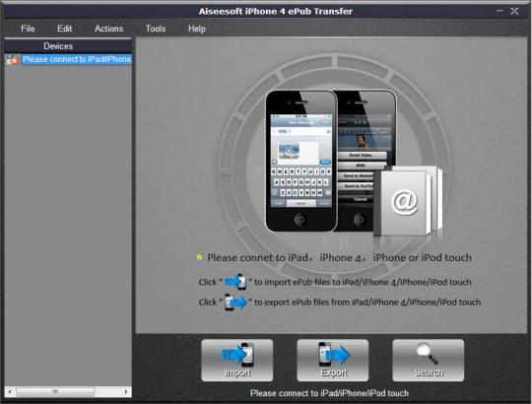The height and width of the screenshot is (404, 532).
Task: Open the Tools menu
Action: (156, 29)
